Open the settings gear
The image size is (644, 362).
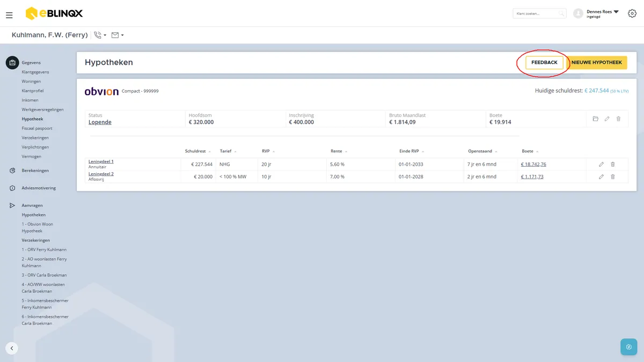coord(632,13)
